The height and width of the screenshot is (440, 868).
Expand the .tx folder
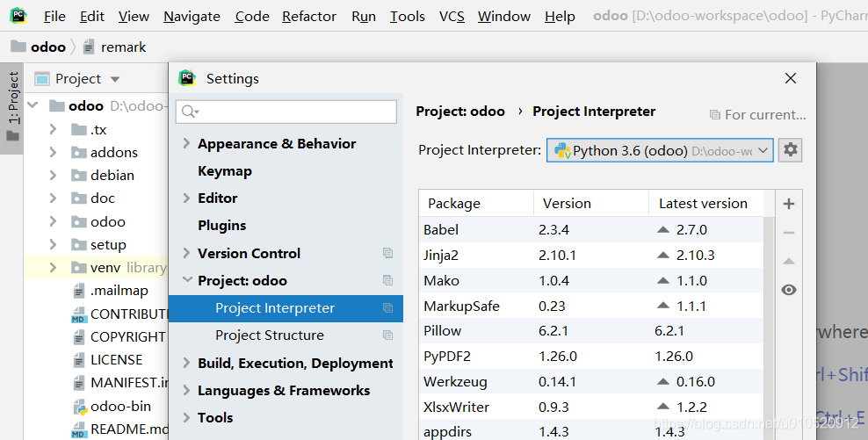pos(53,129)
